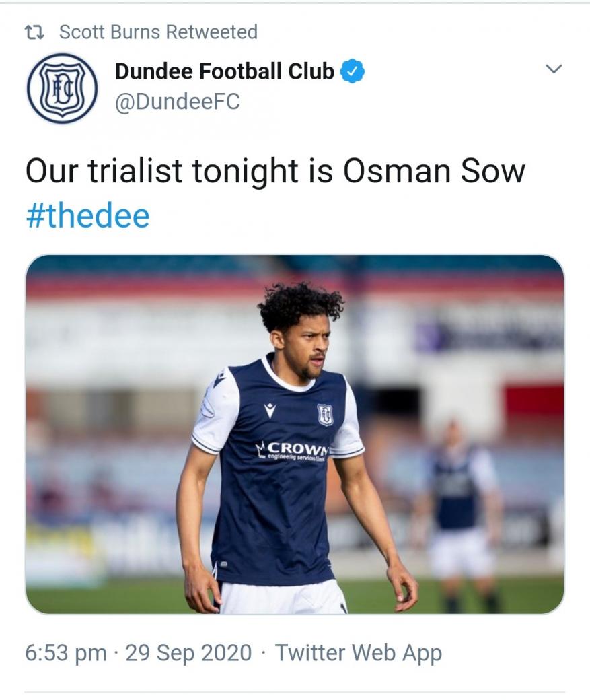Click the blue verified badge
590x700 pixels.
pyautogui.click(x=353, y=71)
